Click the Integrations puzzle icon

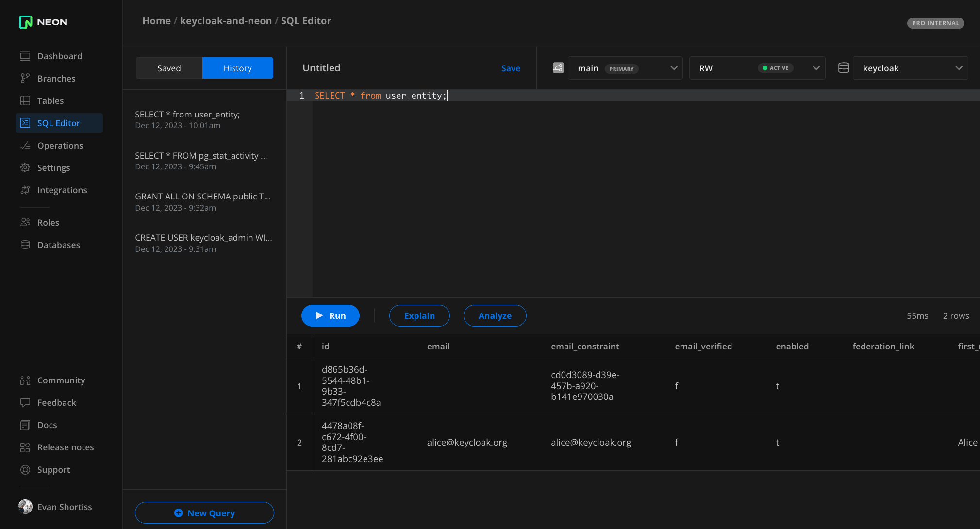(x=25, y=190)
